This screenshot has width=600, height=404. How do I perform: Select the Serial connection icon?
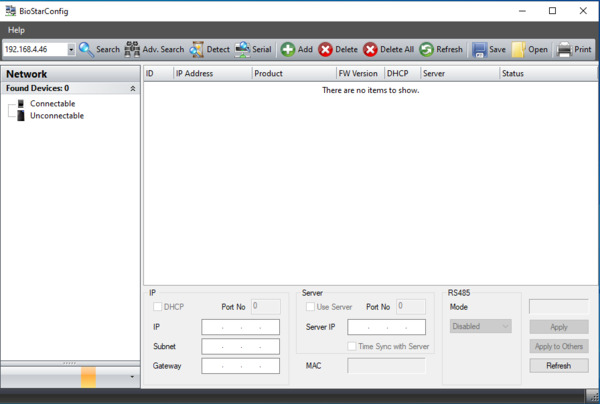click(242, 50)
